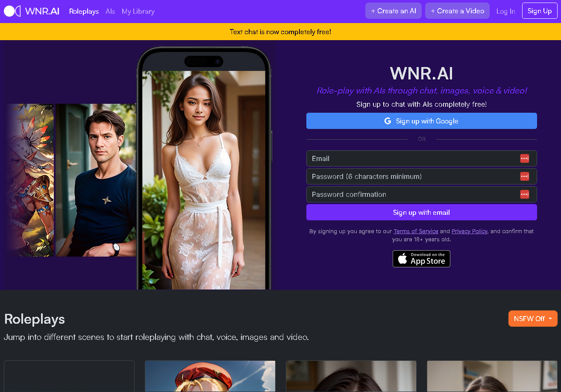The width and height of the screenshot is (561, 392).
Task: Click the man in blue shirt image
Action: point(96,179)
